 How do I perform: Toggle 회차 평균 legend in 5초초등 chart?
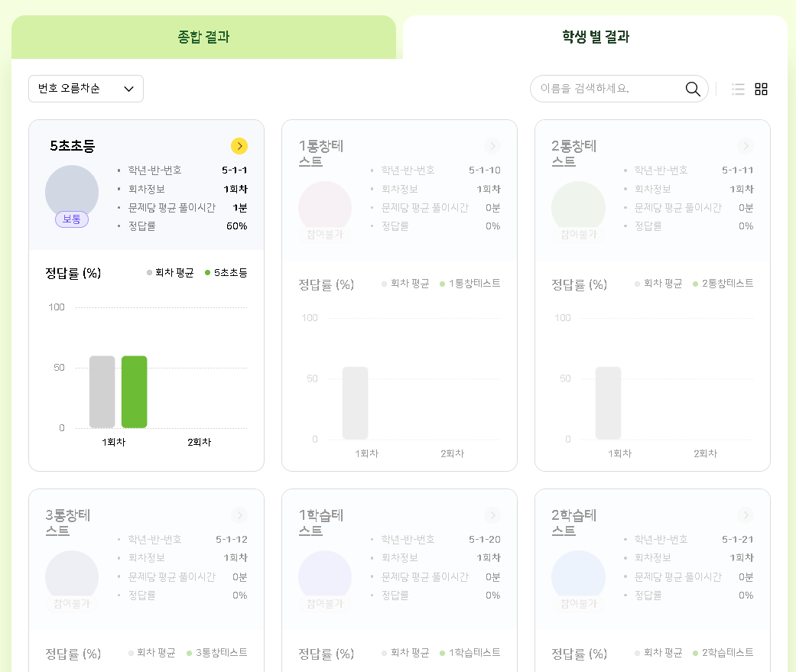pos(171,273)
